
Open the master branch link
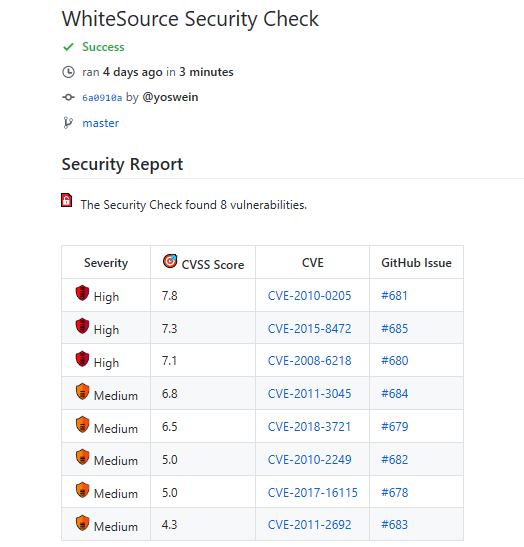[100, 123]
